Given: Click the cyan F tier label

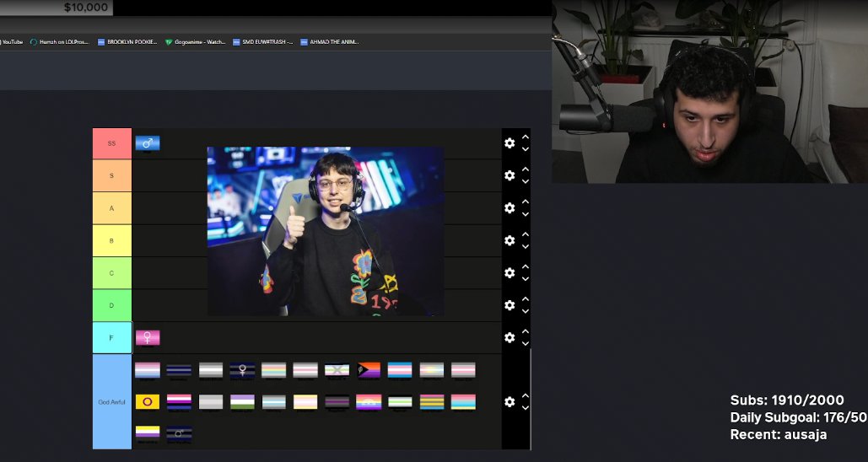Looking at the screenshot, I should pos(112,337).
